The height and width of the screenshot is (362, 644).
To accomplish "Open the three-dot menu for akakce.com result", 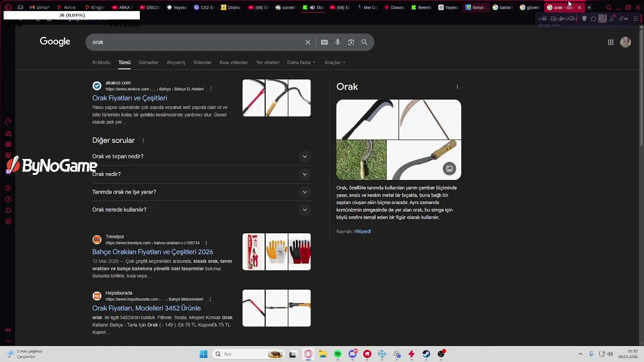I will 211,89.
